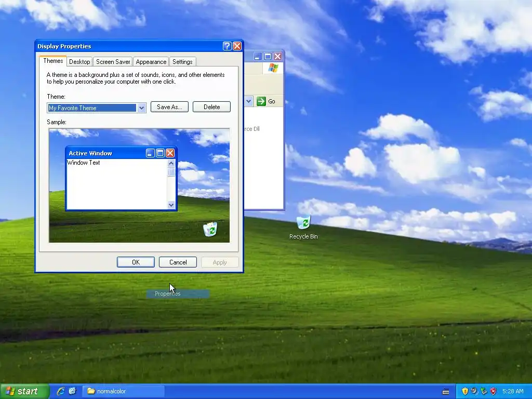Viewport: 532px width, 399px height.
Task: Click the 'Window Text' sample text
Action: click(84, 163)
